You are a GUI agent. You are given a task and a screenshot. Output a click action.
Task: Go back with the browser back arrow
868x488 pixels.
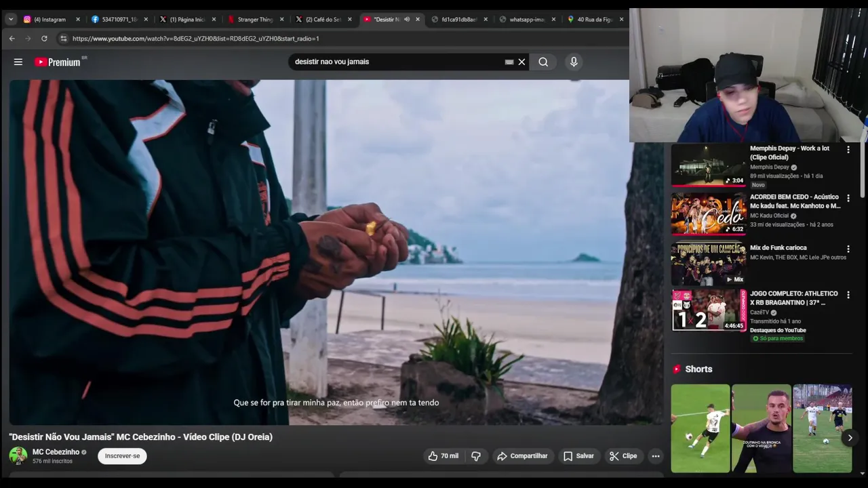[12, 39]
